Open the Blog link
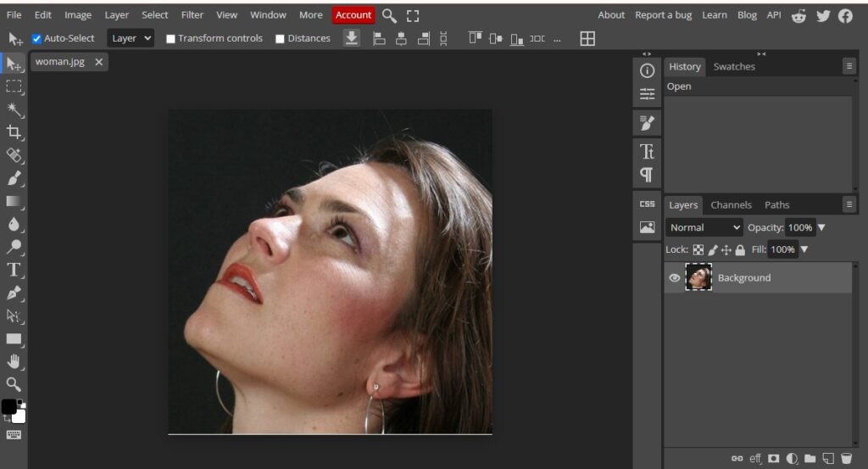This screenshot has height=469, width=868. [747, 15]
